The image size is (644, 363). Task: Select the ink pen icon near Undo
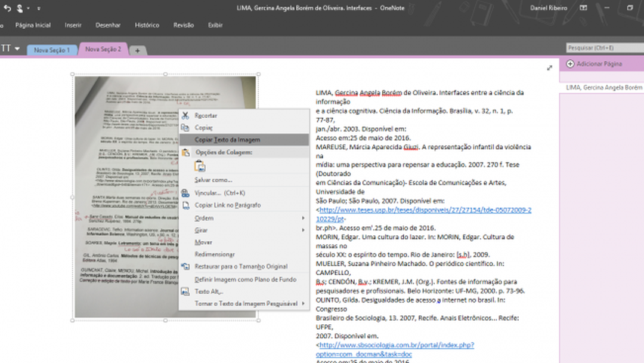[20, 8]
